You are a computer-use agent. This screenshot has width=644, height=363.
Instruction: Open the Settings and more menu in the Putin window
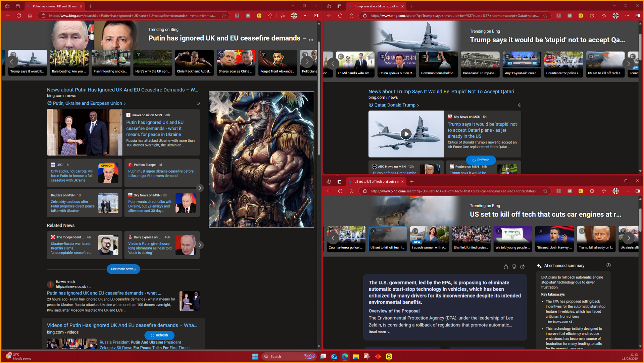(x=305, y=15)
